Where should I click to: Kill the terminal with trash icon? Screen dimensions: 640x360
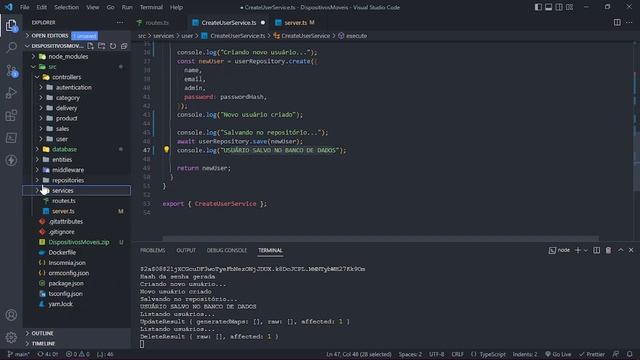point(608,250)
